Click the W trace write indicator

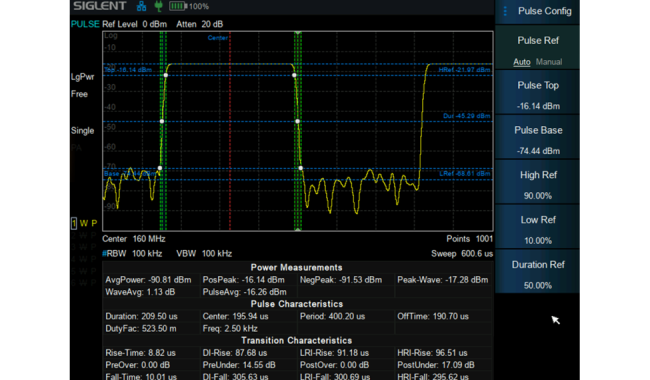(84, 223)
